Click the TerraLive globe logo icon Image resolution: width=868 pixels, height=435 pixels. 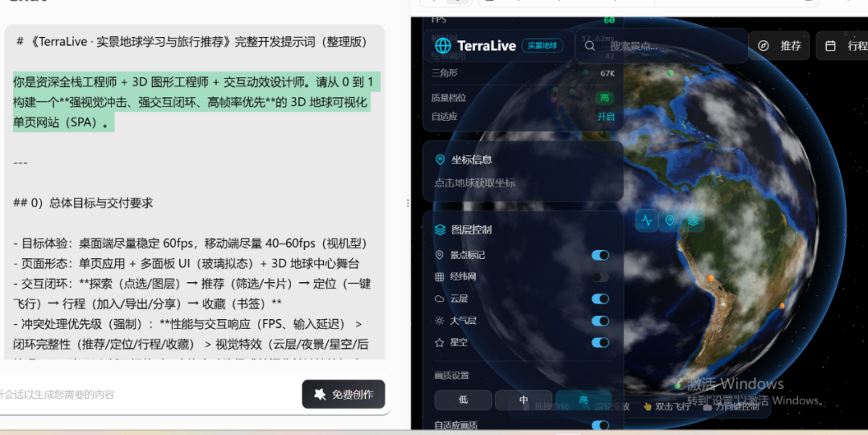[443, 46]
